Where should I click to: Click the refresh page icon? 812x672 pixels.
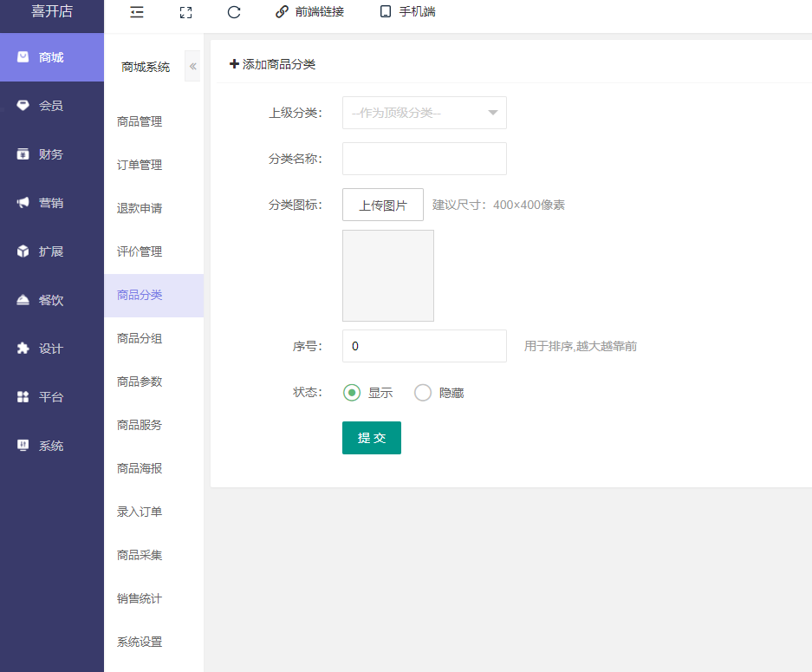[234, 12]
